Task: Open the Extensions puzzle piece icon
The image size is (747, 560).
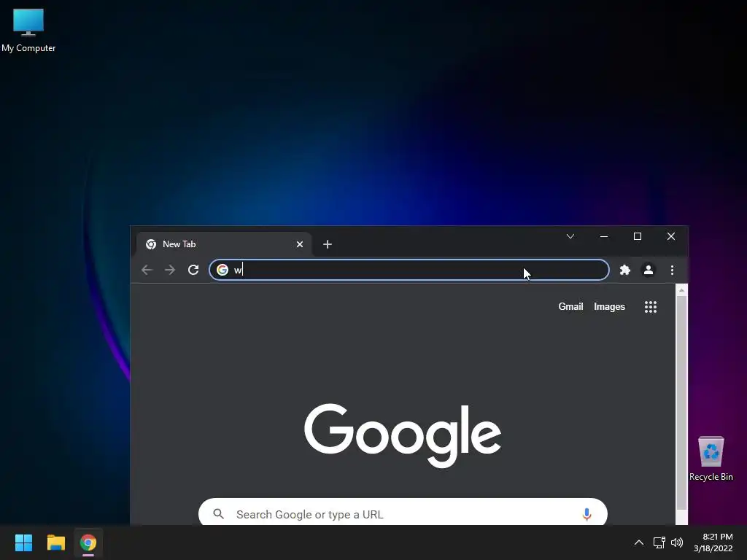Action: [624, 270]
